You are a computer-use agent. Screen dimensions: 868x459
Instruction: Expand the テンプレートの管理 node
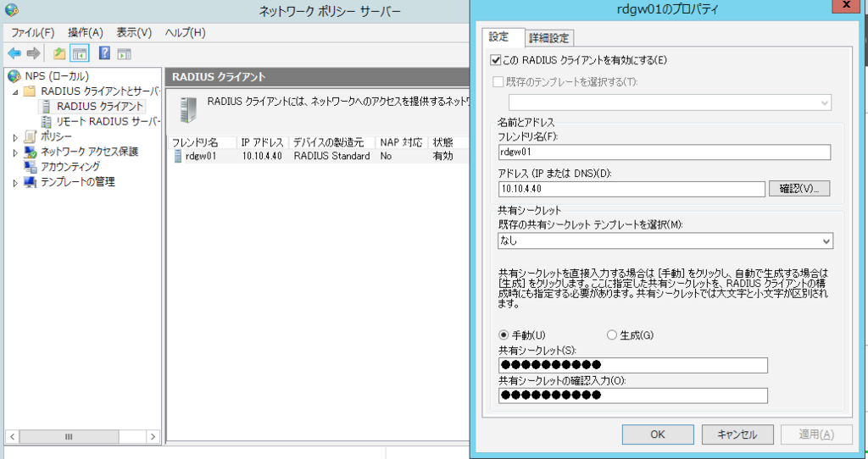[x=15, y=182]
